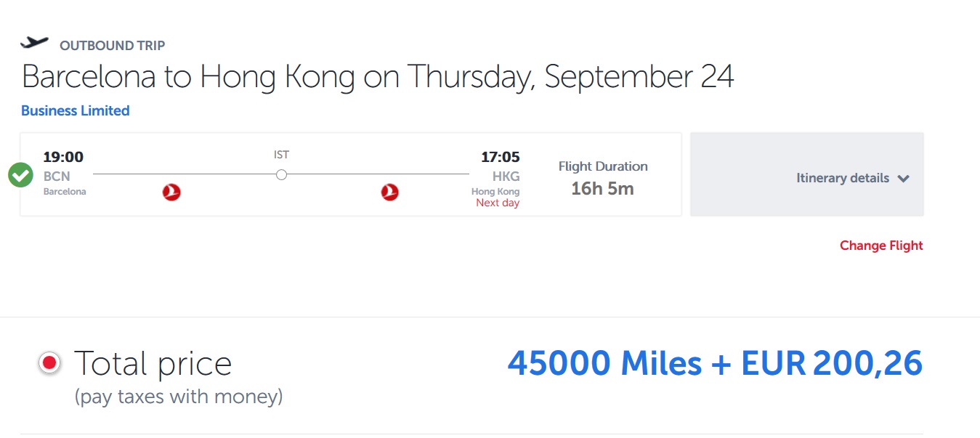Viewport: 980px width, 438px height.
Task: Click the HKG airport code
Action: tap(506, 177)
